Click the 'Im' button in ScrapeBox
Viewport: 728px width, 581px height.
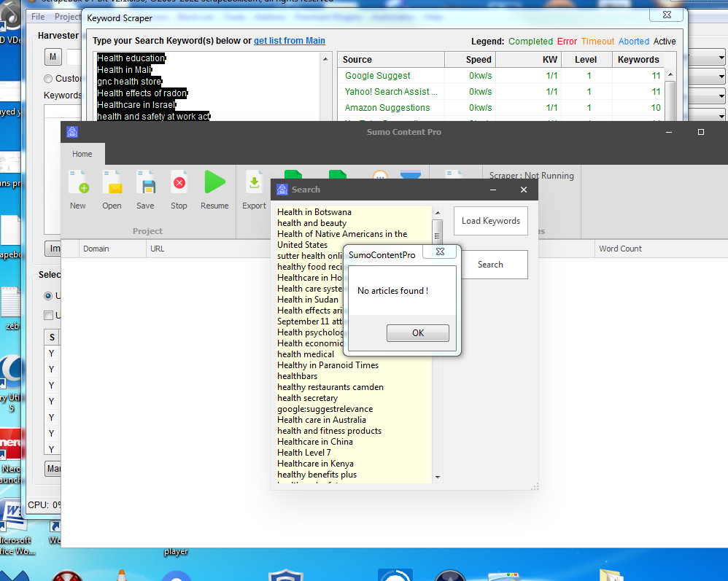53,249
